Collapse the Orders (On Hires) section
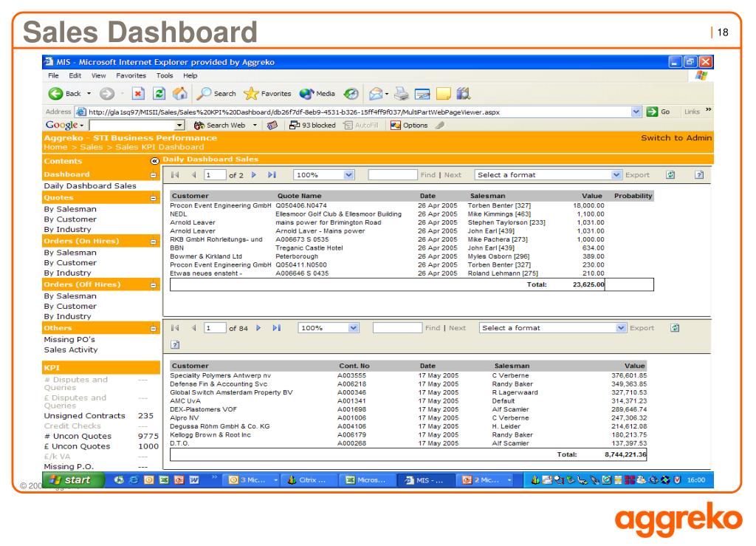Image resolution: width=756 pixels, height=546 pixels. [x=154, y=242]
